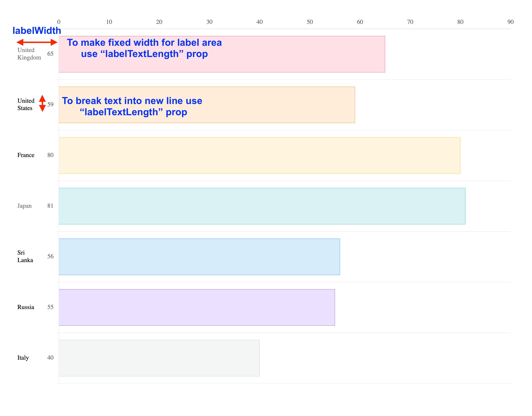Select the United Kingdom axis label

click(29, 54)
